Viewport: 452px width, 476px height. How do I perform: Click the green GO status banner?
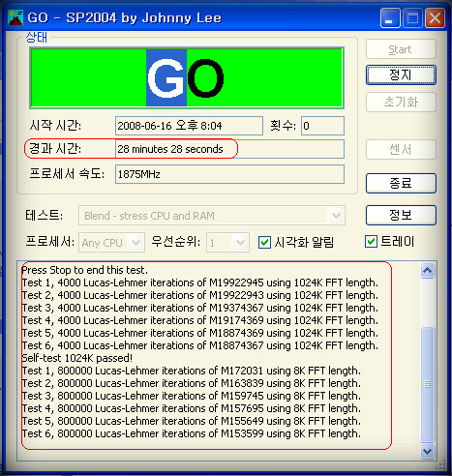tap(187, 77)
